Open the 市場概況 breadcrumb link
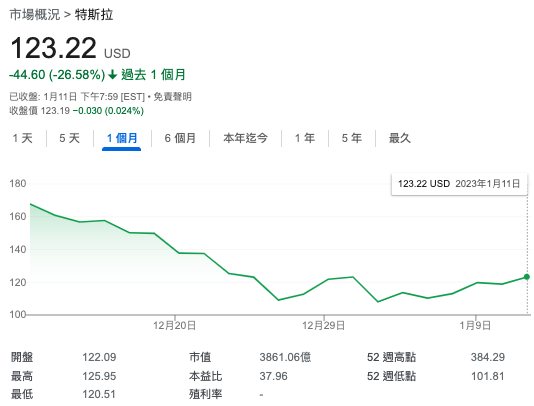This screenshot has height=406, width=534. click(x=35, y=15)
